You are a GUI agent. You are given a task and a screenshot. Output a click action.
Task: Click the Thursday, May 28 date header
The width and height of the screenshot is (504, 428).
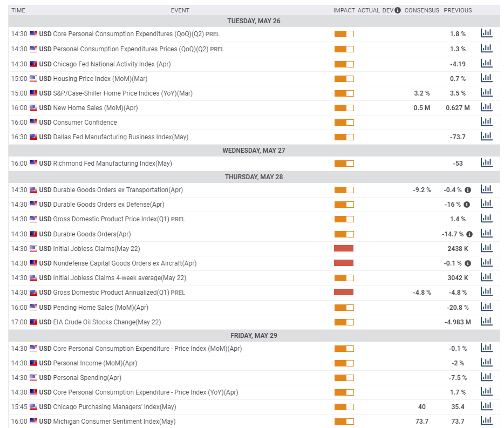pyautogui.click(x=254, y=176)
